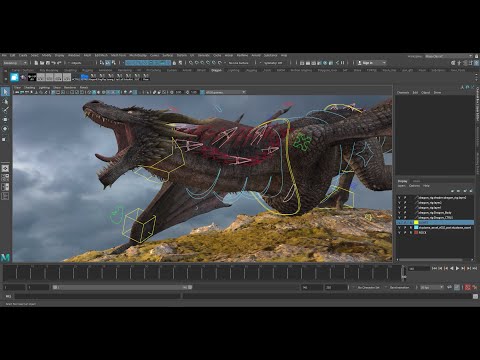This screenshot has width=480, height=360.
Task: Open the menu set dropdown (Modeling)
Action: (x=15, y=63)
